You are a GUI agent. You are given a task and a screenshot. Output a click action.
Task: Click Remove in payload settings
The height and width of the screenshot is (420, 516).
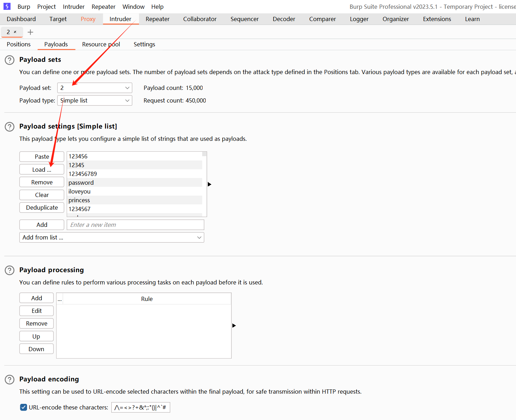tap(42, 182)
